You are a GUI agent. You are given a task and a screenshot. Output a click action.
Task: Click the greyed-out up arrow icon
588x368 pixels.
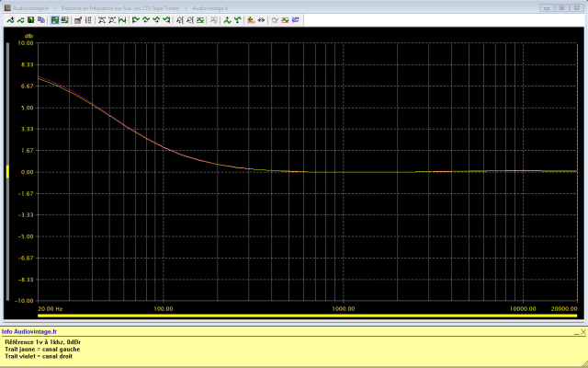point(275,20)
